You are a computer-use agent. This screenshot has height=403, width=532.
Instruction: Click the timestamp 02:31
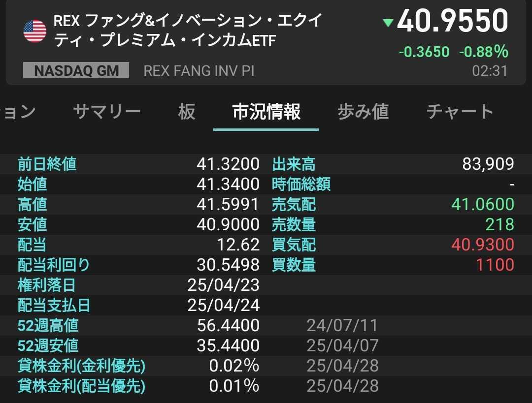coord(490,71)
